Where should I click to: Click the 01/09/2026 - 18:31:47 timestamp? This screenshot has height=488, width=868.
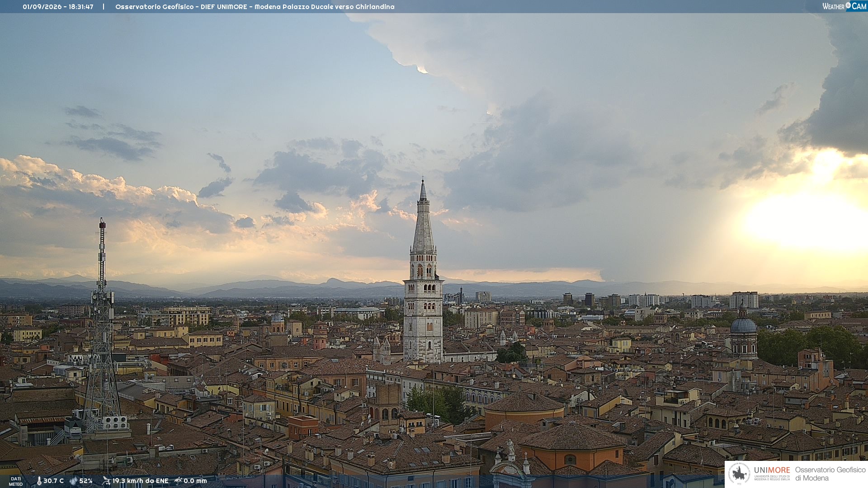coord(58,7)
